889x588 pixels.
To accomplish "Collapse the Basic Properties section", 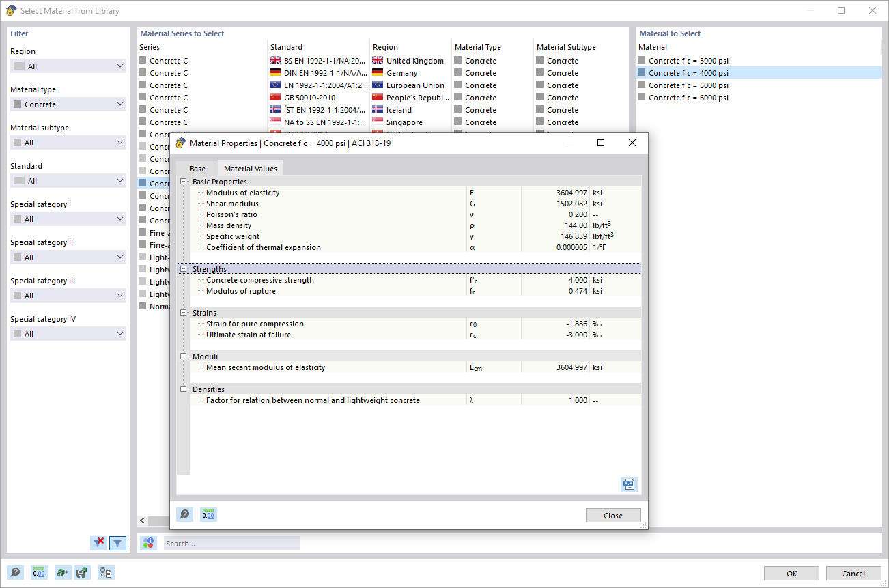I will (183, 182).
